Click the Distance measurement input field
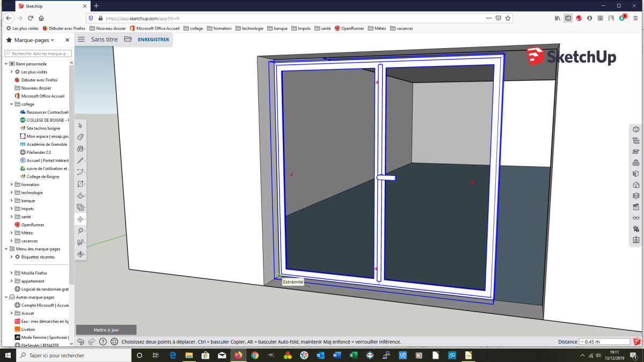 (x=604, y=342)
